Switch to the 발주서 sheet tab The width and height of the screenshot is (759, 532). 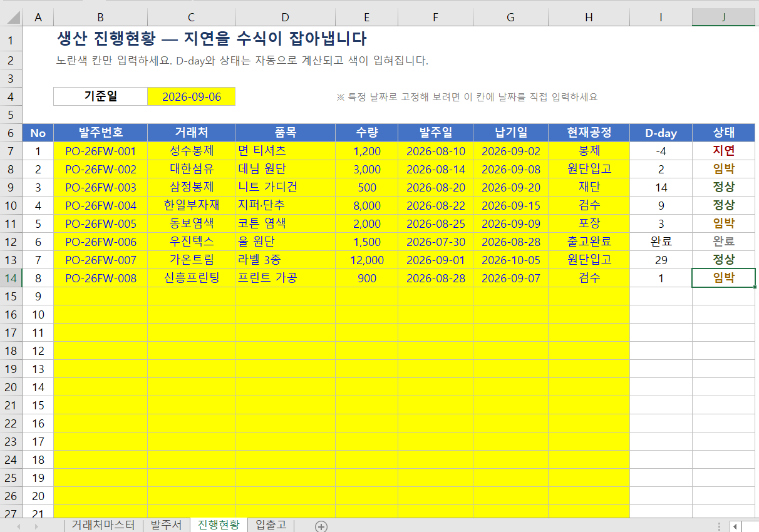tap(166, 525)
